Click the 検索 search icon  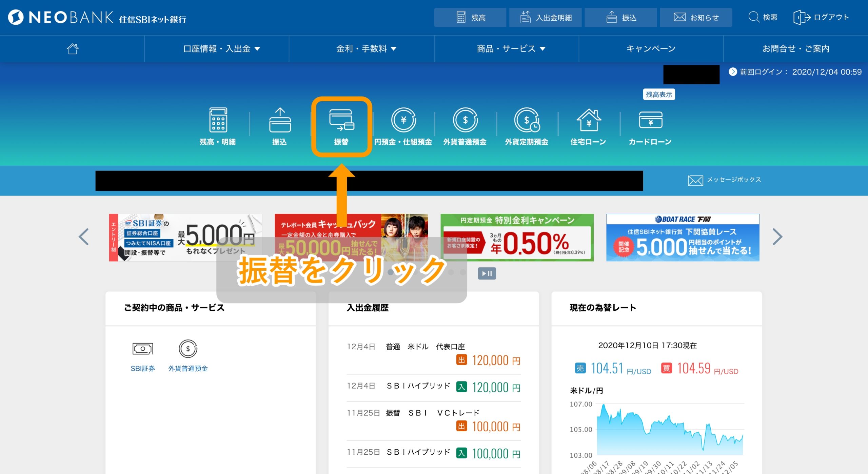pos(763,17)
